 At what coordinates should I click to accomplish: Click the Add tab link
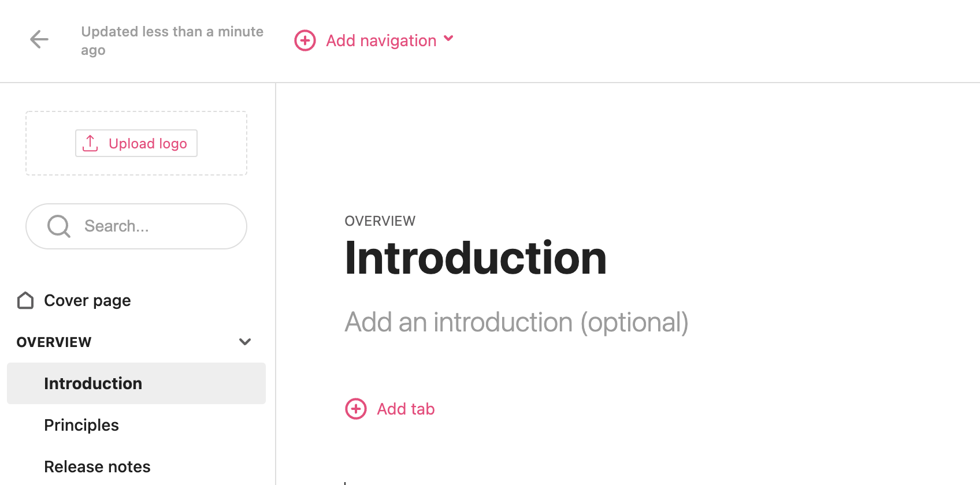(405, 408)
